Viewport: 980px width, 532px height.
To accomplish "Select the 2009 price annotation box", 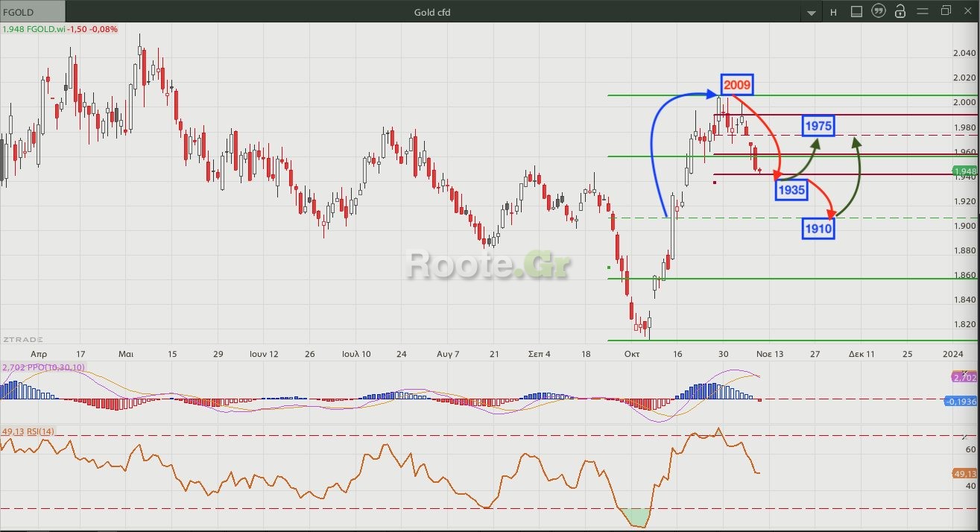I will (736, 85).
